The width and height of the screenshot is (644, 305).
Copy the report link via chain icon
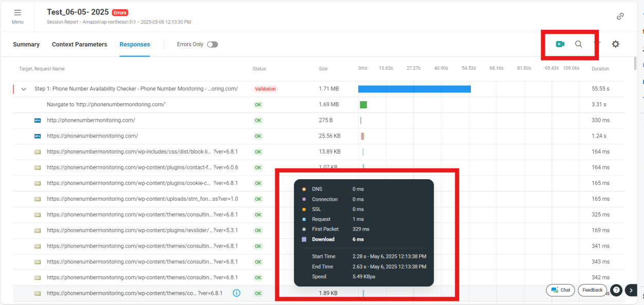click(620, 16)
